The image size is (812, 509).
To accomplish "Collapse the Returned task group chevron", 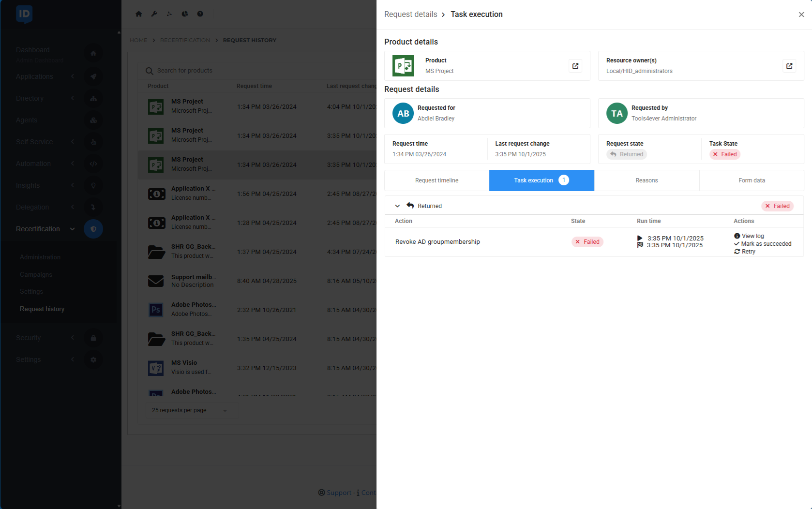I will [397, 206].
